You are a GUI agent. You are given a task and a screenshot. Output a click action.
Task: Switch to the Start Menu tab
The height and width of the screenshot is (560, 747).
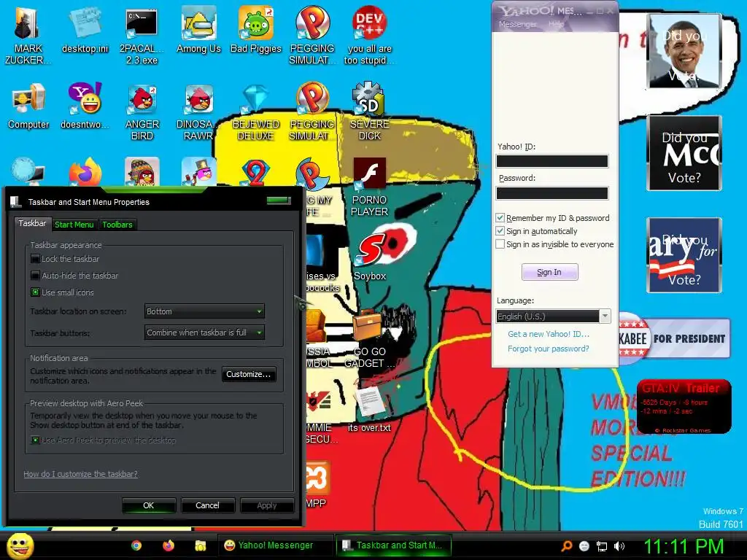point(74,225)
